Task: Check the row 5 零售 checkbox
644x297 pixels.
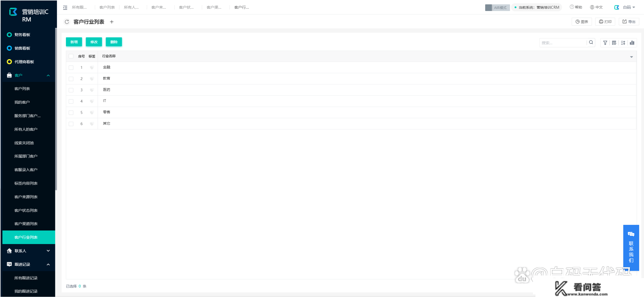Action: [71, 113]
